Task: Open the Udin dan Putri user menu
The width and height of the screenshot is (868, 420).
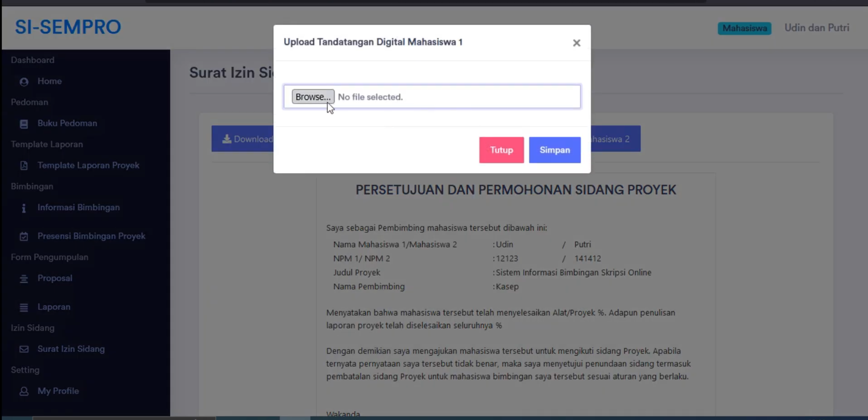Action: (x=817, y=28)
